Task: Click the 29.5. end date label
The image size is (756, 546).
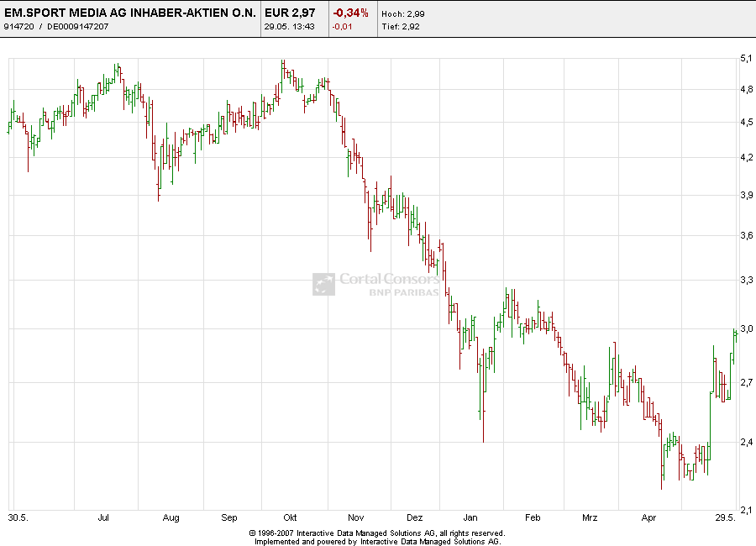Action: pyautogui.click(x=725, y=517)
